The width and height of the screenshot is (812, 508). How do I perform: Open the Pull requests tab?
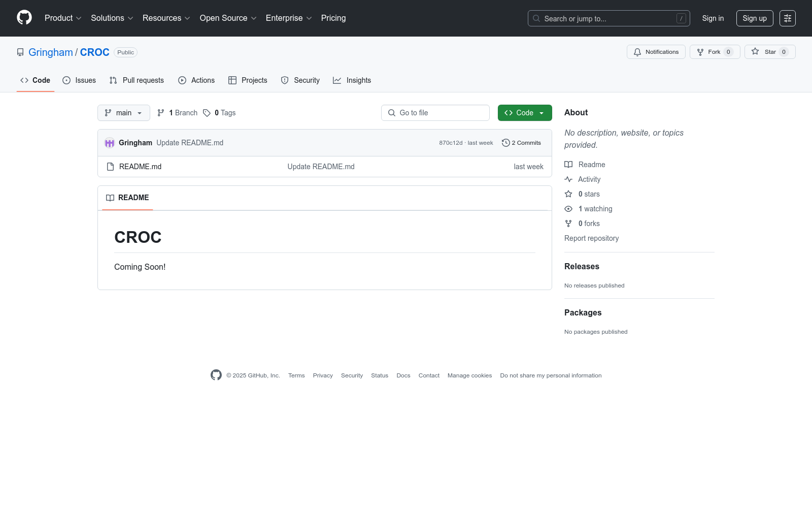137,80
